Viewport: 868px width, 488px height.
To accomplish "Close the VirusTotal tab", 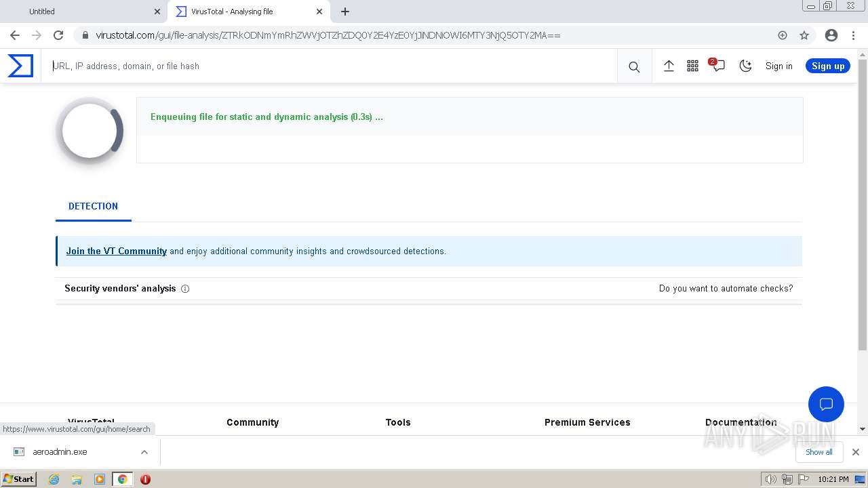I will (x=319, y=12).
